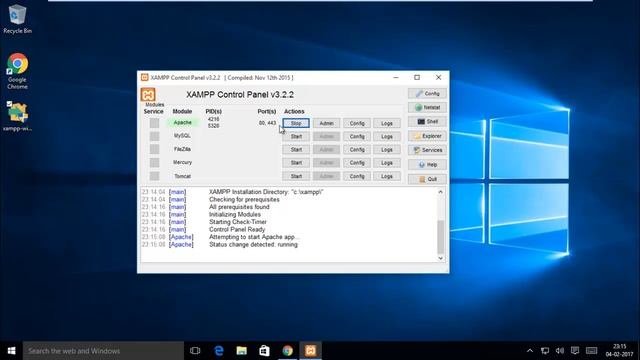
Task: Open the XAMPP Shell
Action: [x=427, y=122]
